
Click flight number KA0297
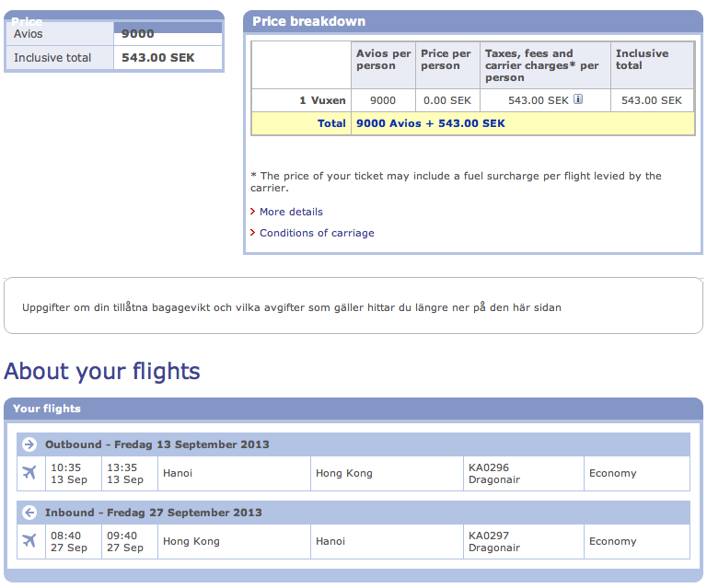pos(489,536)
